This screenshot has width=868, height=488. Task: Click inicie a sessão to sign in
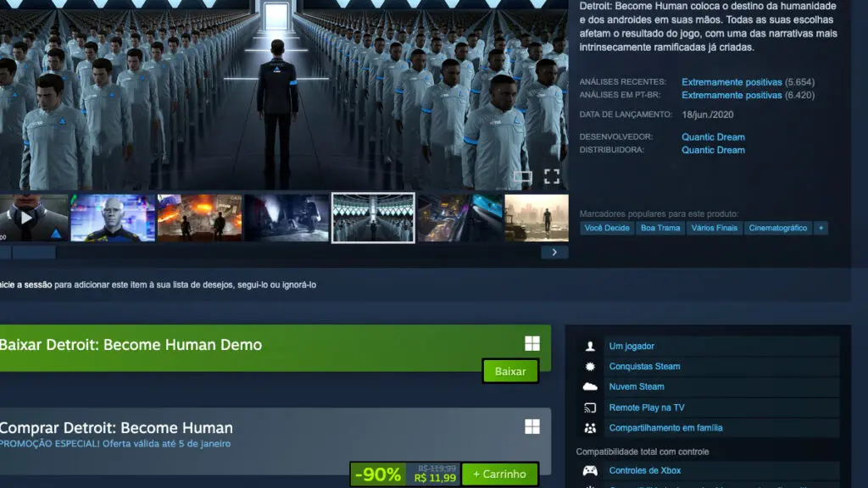point(19,286)
